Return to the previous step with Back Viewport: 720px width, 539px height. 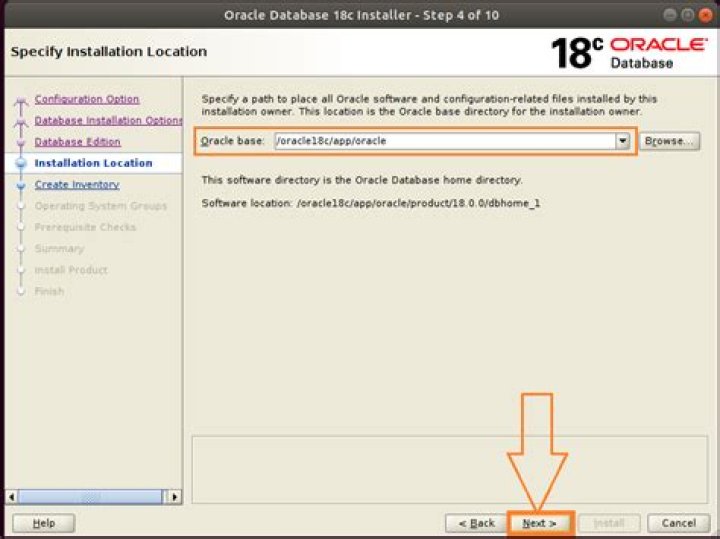coord(476,523)
